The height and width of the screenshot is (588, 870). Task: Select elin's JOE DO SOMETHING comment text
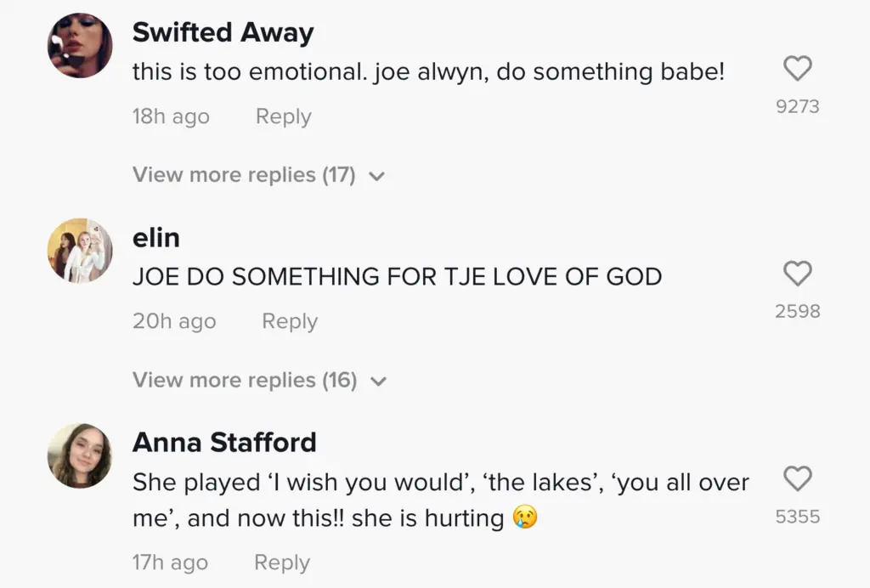pos(397,276)
